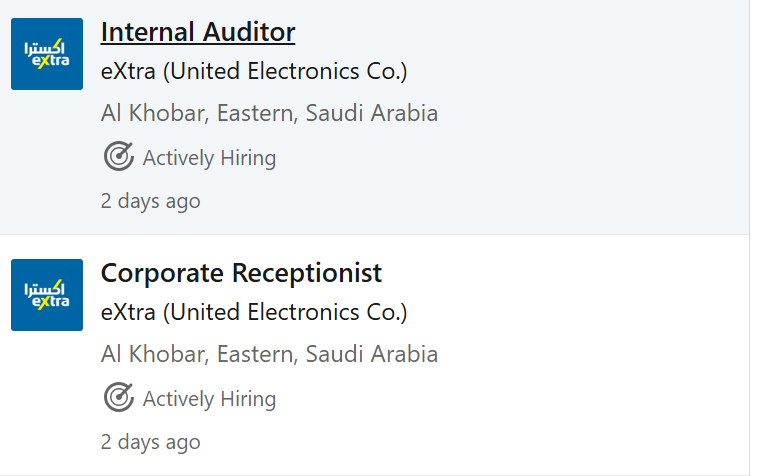This screenshot has width=758, height=476.
Task: Click '2 days ago' on Corporate Receptionist card
Action: click(x=150, y=442)
